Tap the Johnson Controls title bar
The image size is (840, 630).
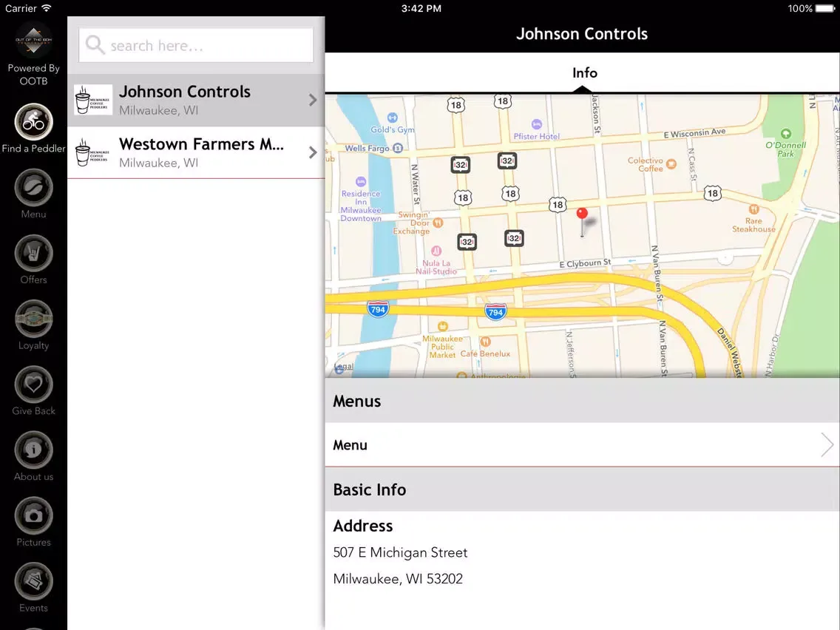point(582,33)
